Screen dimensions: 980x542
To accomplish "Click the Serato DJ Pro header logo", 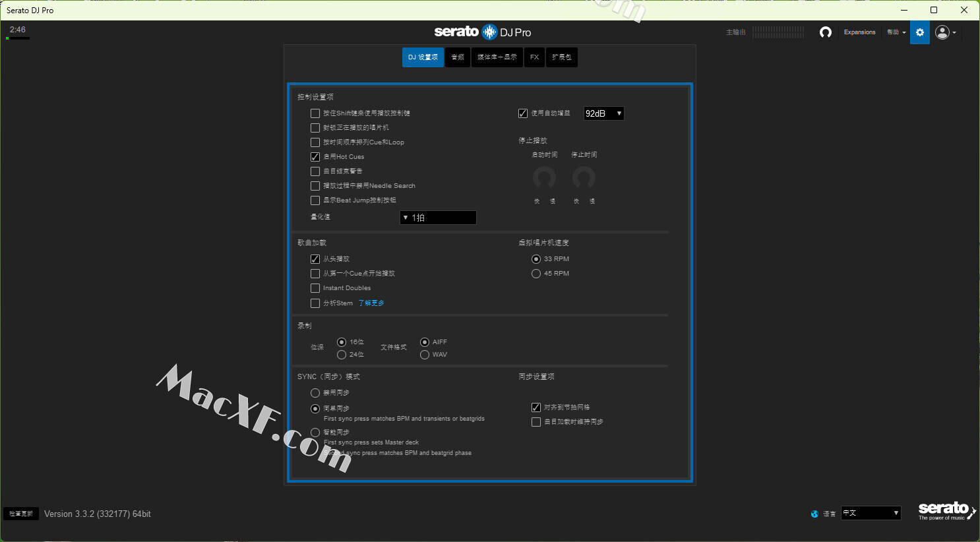I will 483,32.
